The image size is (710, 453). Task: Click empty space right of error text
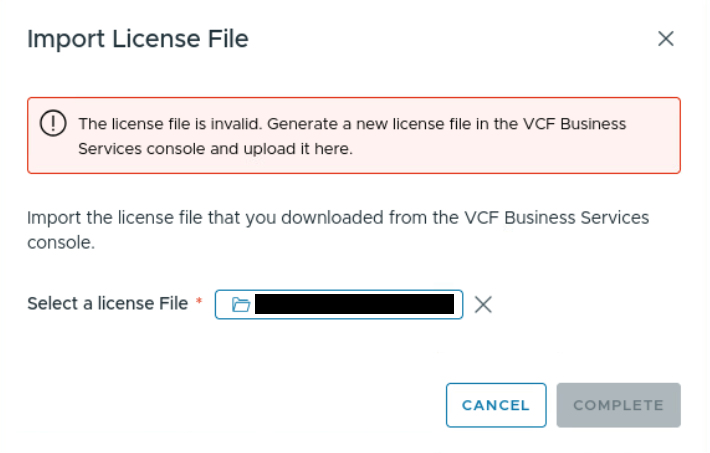tap(520, 148)
